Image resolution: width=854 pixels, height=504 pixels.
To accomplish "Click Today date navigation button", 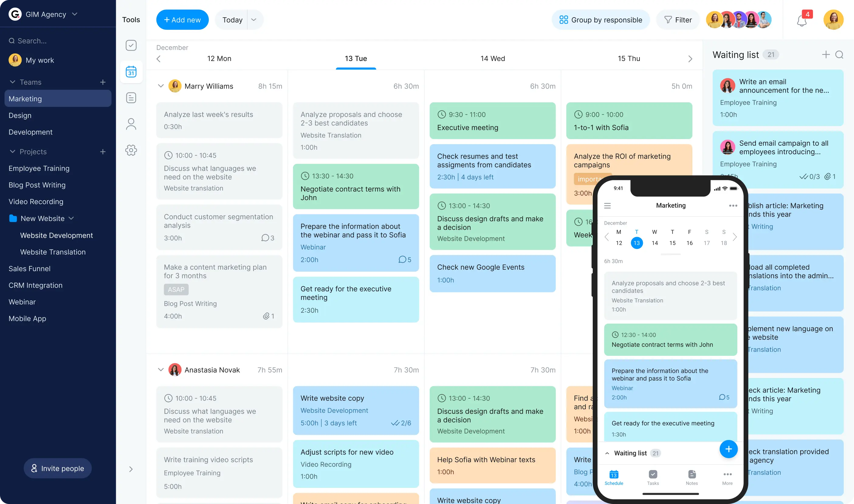I will (x=232, y=20).
